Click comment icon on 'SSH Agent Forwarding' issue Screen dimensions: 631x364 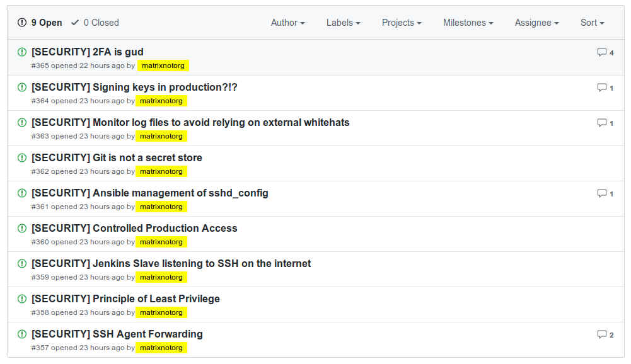(x=602, y=334)
